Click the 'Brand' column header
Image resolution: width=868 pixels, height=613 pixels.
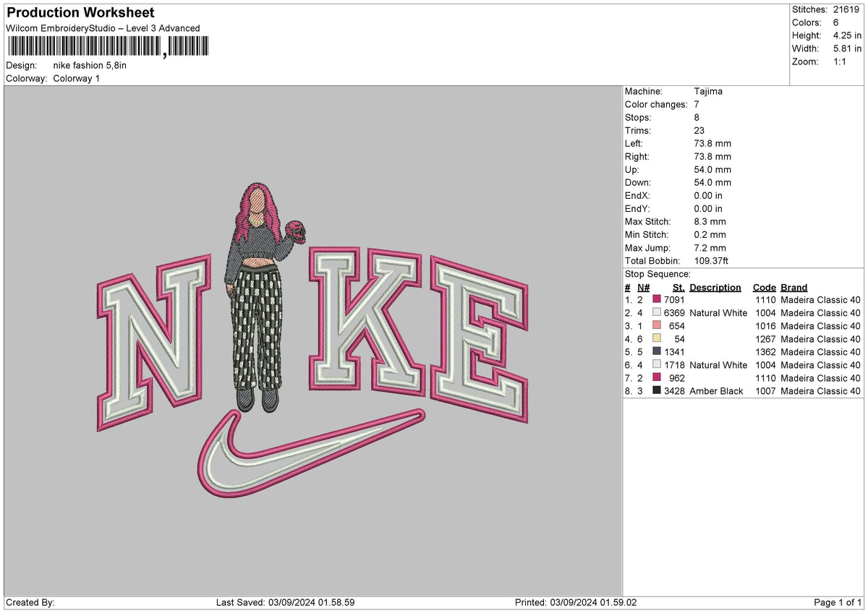(x=794, y=287)
